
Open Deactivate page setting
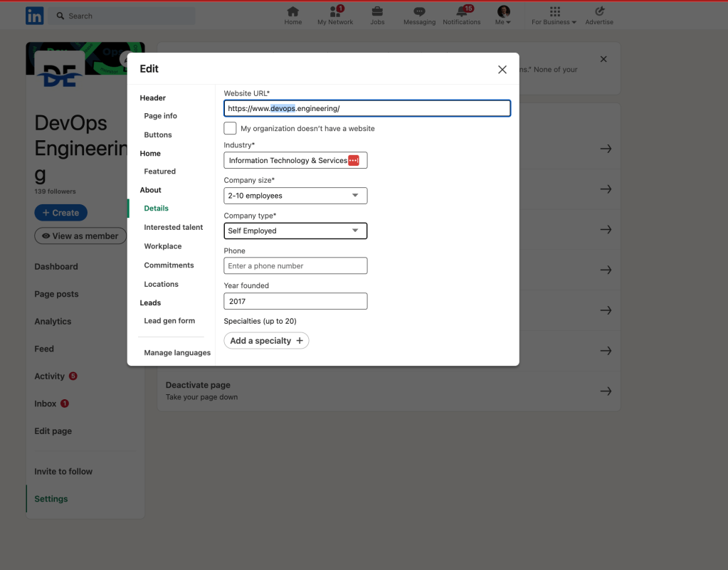(389, 391)
